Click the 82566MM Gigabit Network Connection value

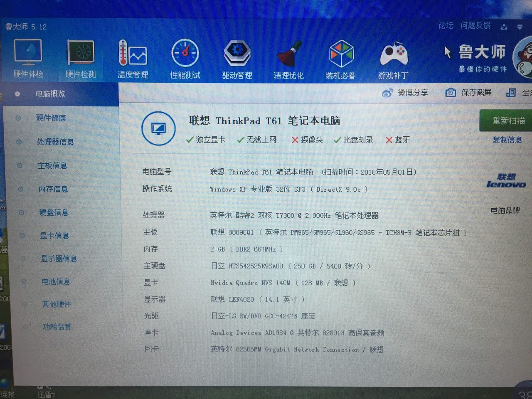(x=297, y=350)
